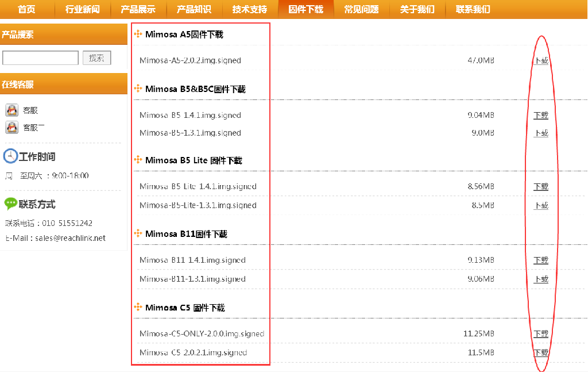Click the 产品搜索 sidebar header
The width and height of the screenshot is (588, 372).
point(64,34)
